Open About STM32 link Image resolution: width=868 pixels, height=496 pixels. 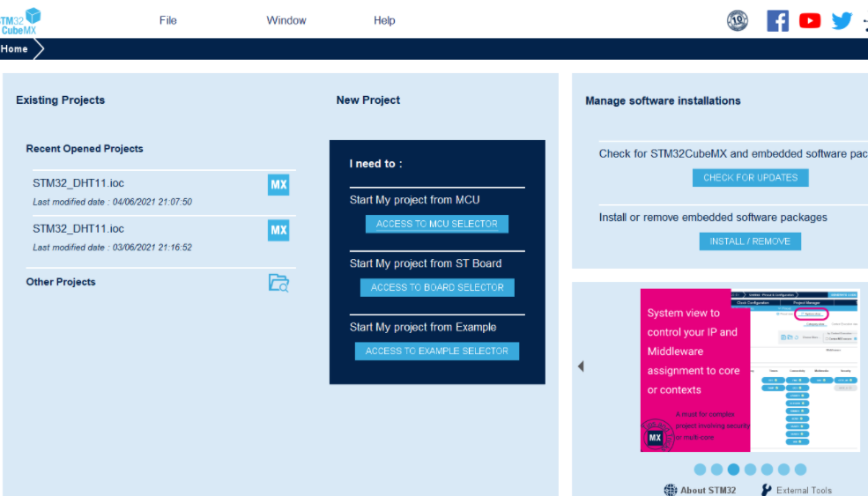point(701,490)
